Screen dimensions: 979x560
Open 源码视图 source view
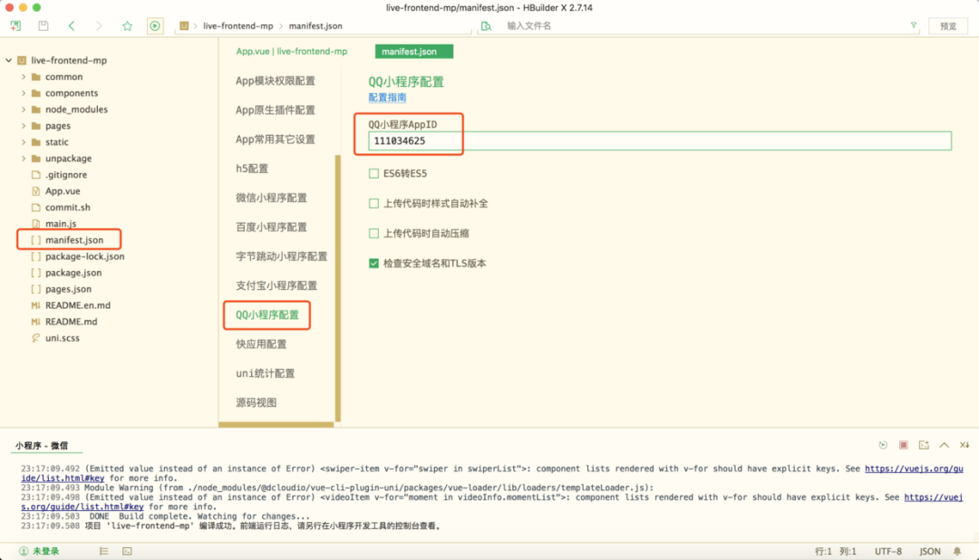coord(256,402)
